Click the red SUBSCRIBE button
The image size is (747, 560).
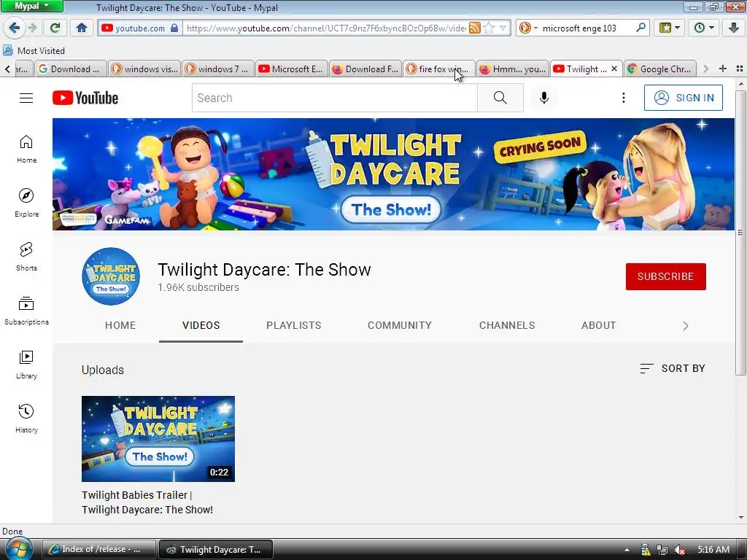coord(665,276)
